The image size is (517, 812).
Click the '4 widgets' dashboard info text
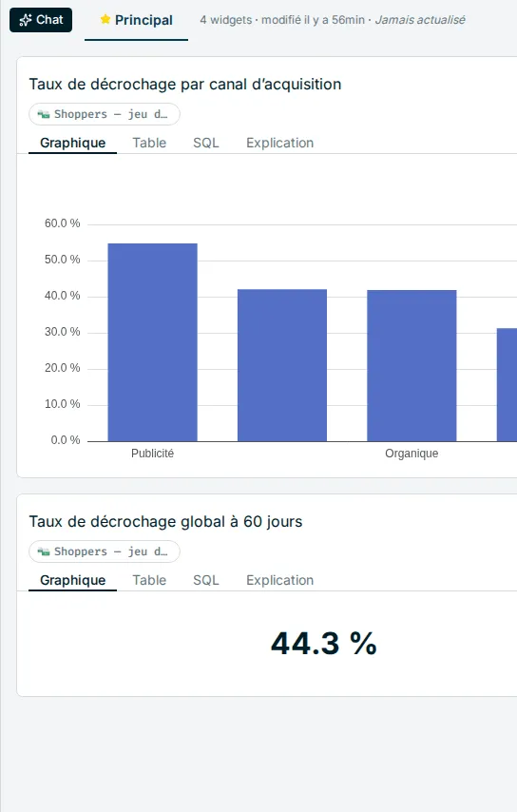(x=225, y=20)
